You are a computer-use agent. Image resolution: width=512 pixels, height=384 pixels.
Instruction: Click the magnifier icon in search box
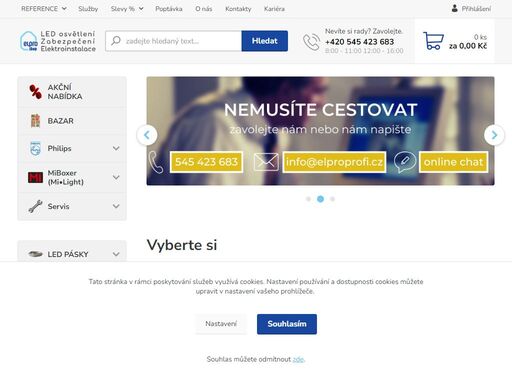(116, 41)
